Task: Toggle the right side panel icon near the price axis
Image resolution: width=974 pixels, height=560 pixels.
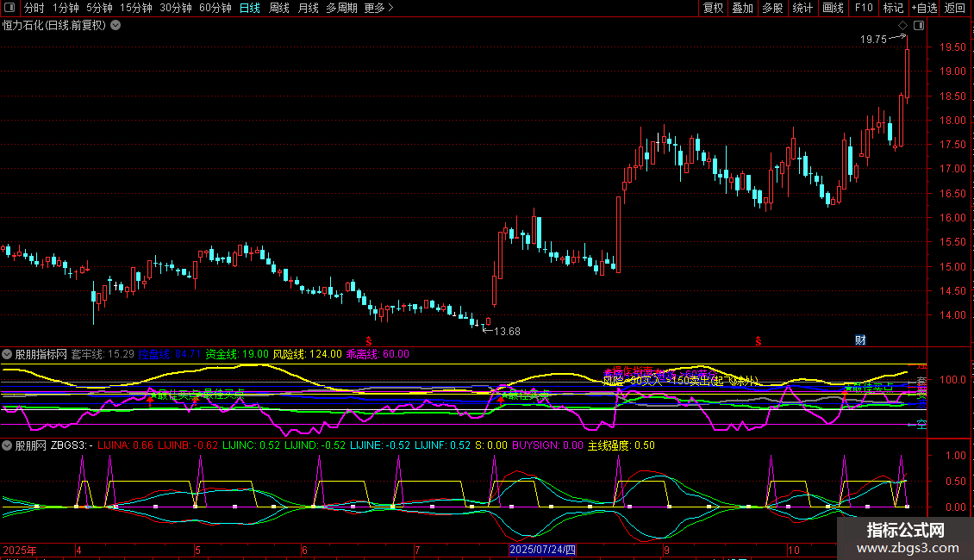Action: pos(919,25)
